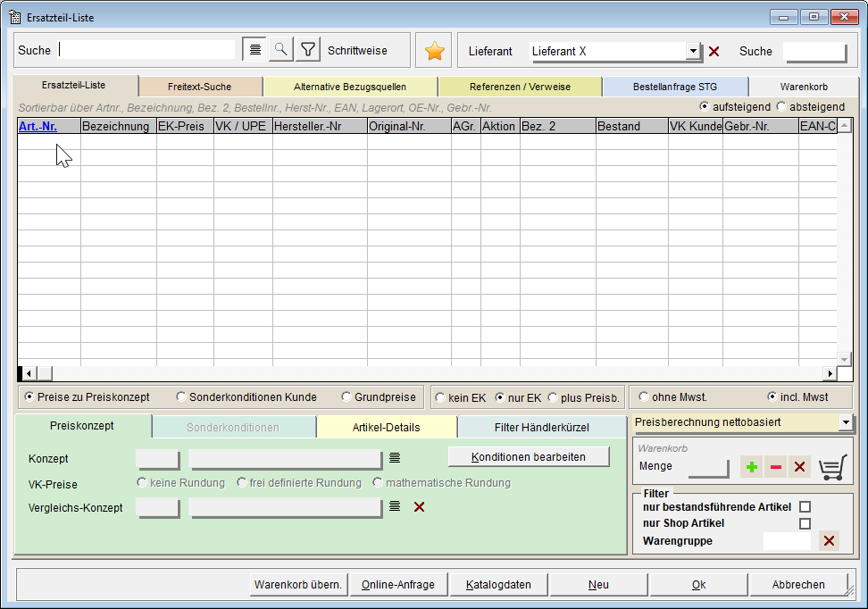Switch to the Artikel-Details tab
This screenshot has height=609, width=868.
pyautogui.click(x=387, y=428)
